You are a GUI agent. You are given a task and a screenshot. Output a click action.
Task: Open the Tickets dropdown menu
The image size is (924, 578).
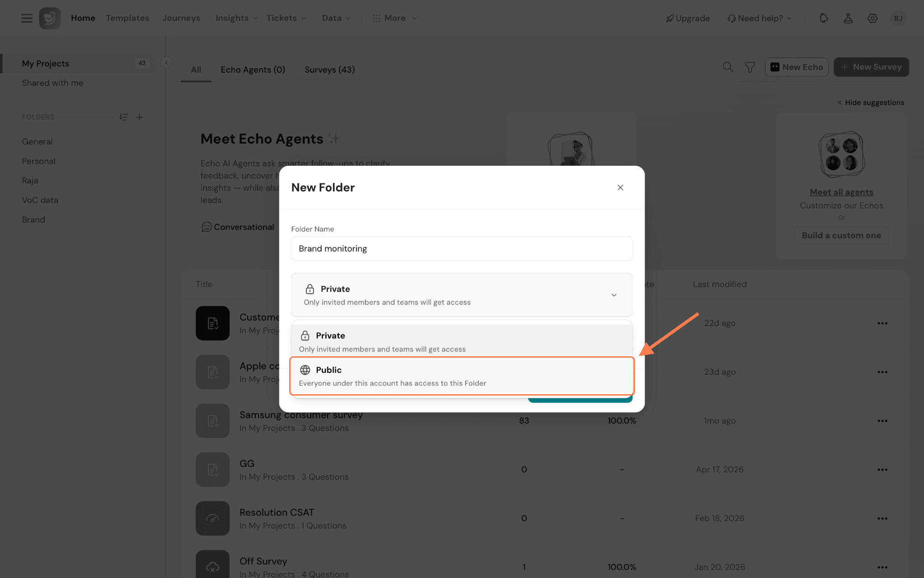[286, 18]
